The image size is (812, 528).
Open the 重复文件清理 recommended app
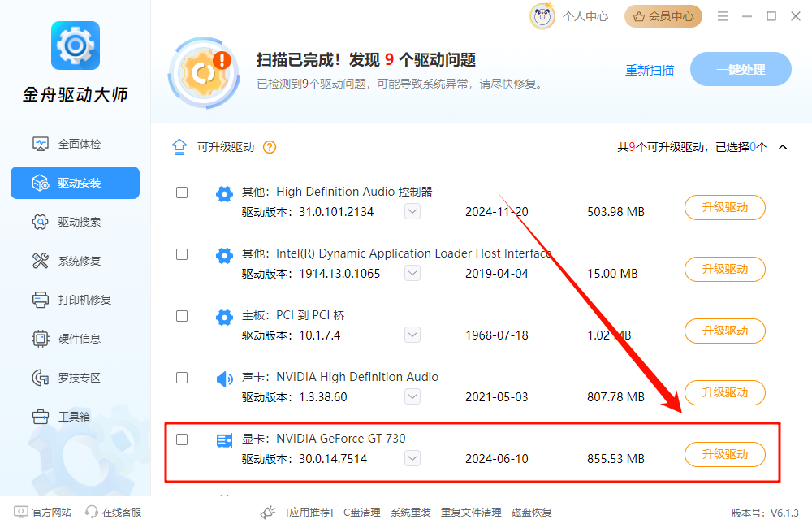471,513
